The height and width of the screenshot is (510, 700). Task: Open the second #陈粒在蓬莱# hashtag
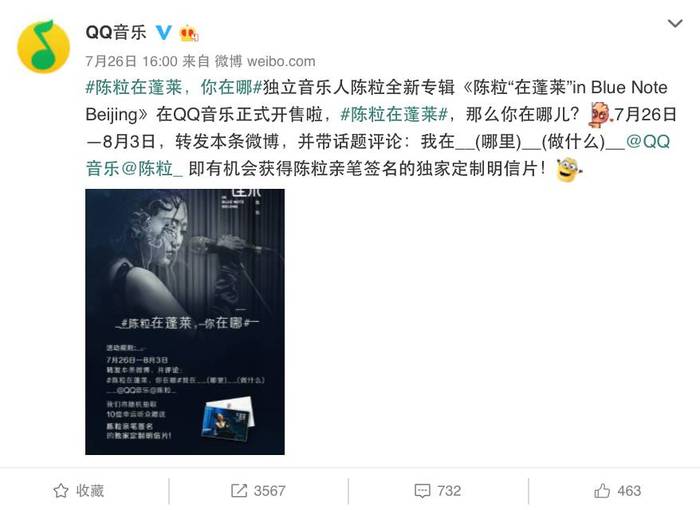coord(394,115)
